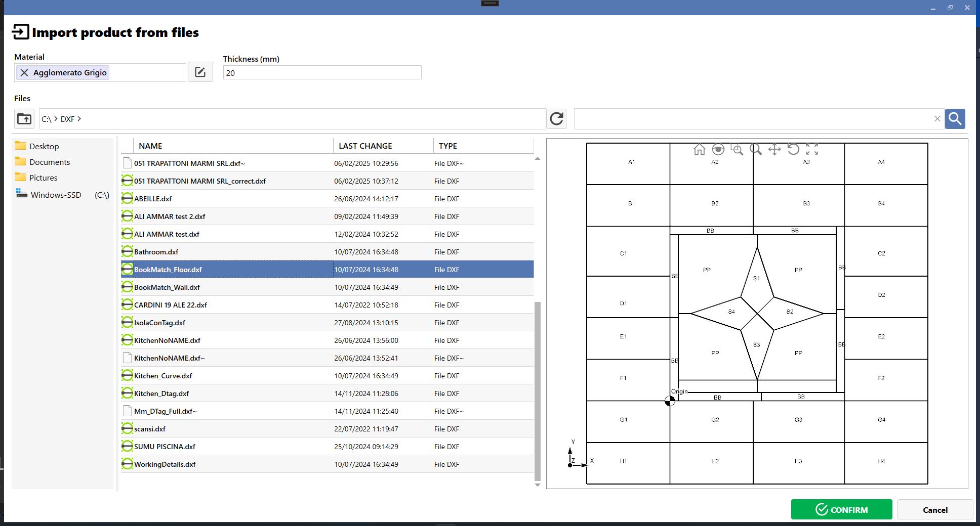Select the file BookMatch_Wall.dxf
The height and width of the screenshot is (526, 980).
[327, 287]
